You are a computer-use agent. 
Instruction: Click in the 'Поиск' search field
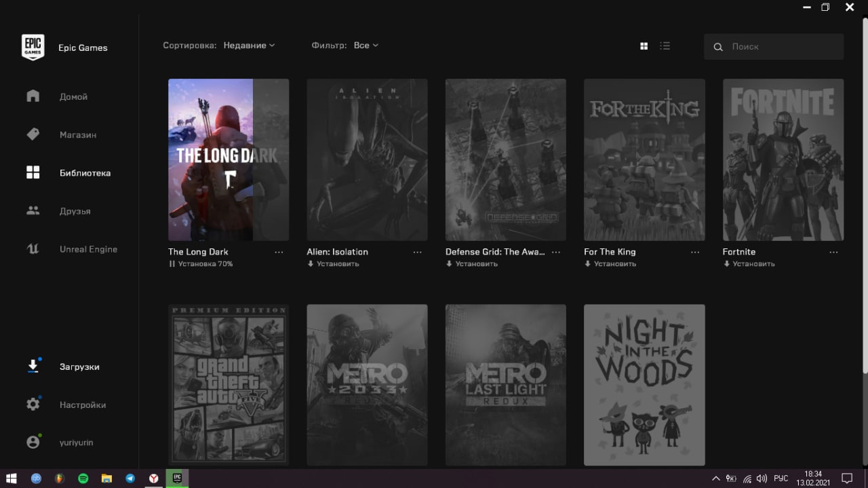point(774,47)
